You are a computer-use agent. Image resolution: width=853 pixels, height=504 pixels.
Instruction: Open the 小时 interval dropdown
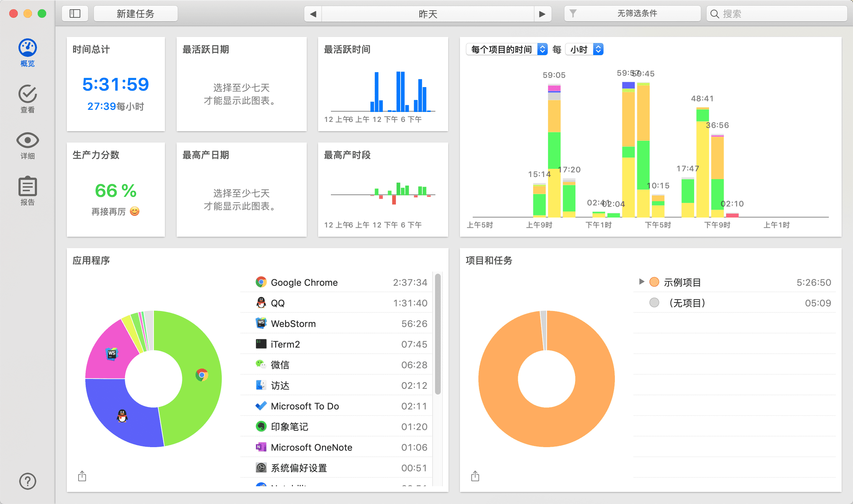(x=584, y=49)
